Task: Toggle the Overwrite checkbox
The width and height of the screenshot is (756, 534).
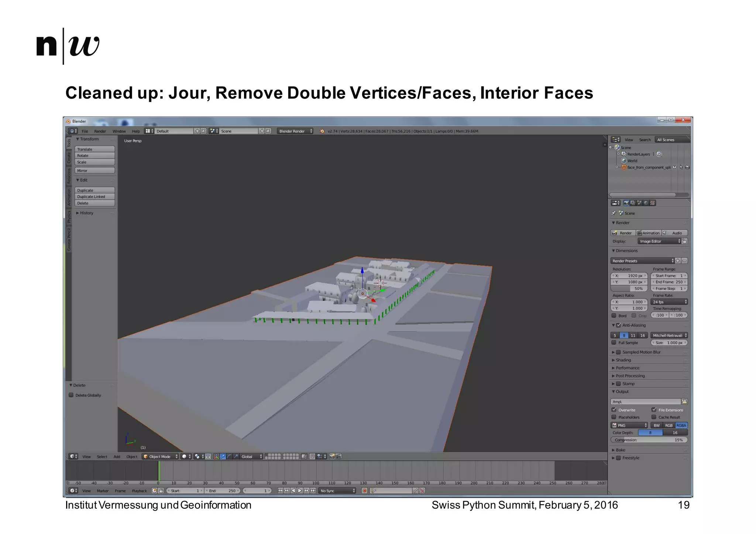Action: click(614, 410)
